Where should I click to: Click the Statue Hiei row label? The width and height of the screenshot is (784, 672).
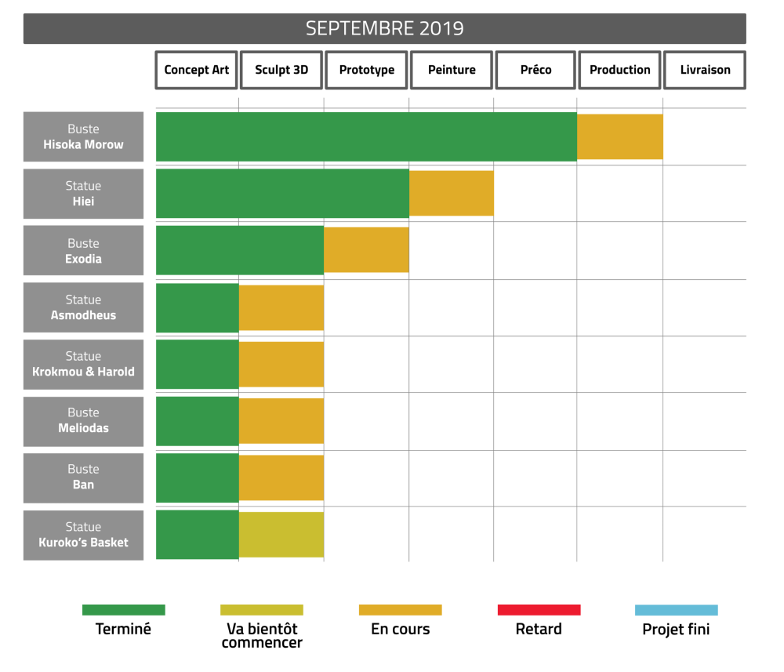[83, 194]
